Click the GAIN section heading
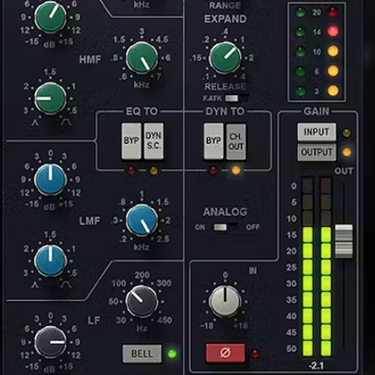Screen dimensions: 375x375 (316, 111)
